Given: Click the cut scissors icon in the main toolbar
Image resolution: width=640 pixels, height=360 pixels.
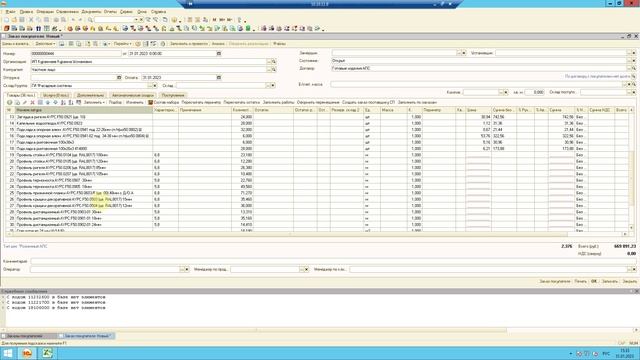Looking at the screenshot, I should [x=31, y=20].
